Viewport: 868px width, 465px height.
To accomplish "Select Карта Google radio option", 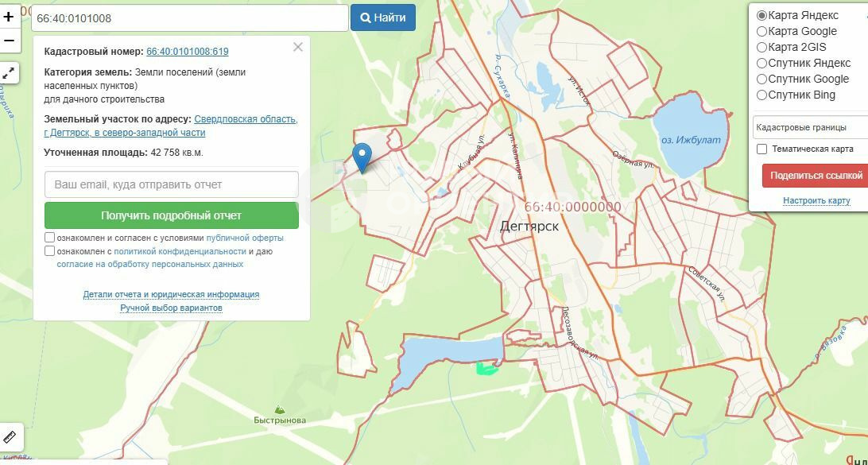I will coord(761,31).
